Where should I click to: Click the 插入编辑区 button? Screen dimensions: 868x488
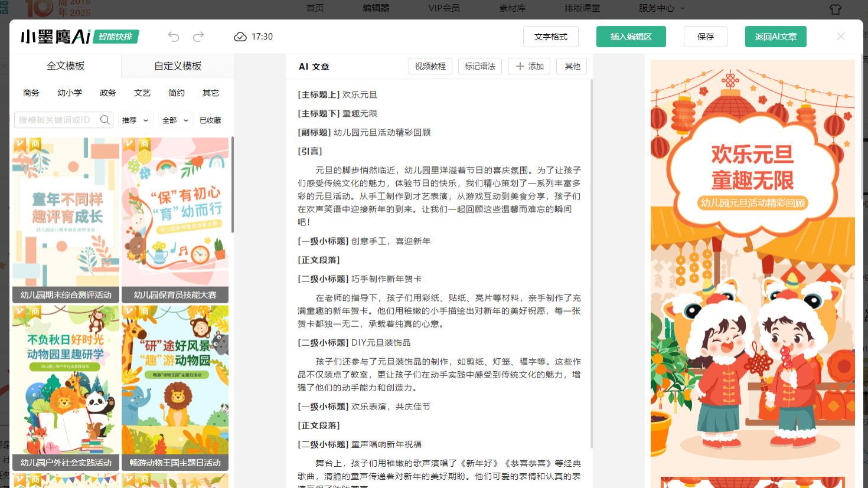[631, 36]
